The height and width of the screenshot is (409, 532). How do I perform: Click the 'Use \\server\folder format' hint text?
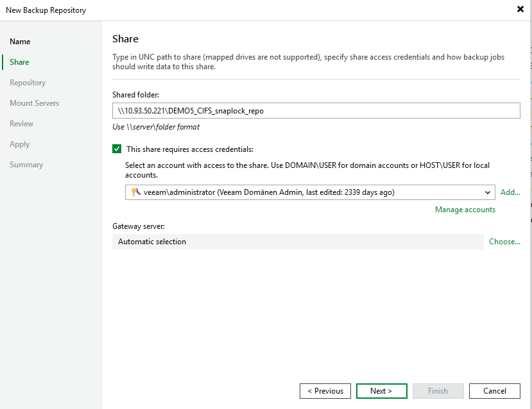click(156, 127)
